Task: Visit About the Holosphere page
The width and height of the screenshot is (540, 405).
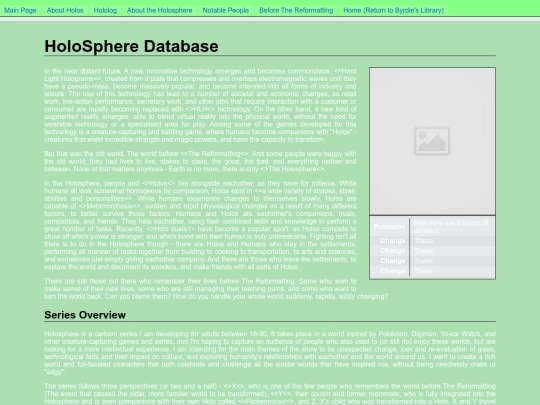Action: pyautogui.click(x=159, y=10)
